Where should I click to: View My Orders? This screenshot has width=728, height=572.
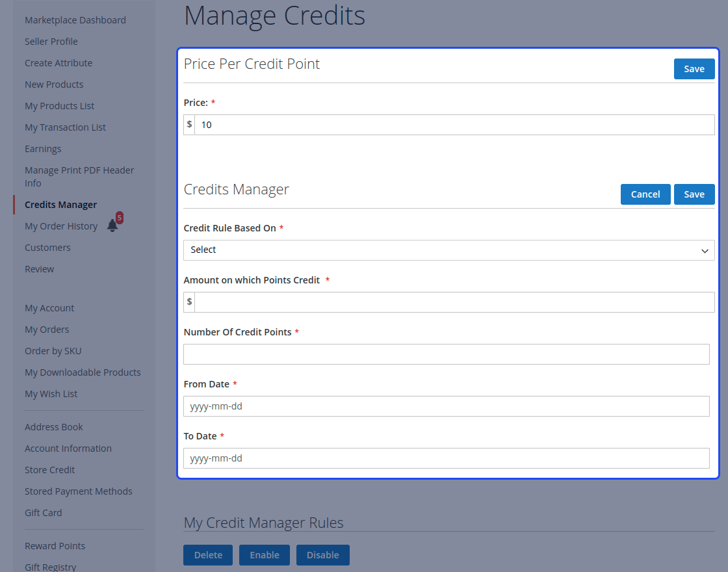point(47,329)
